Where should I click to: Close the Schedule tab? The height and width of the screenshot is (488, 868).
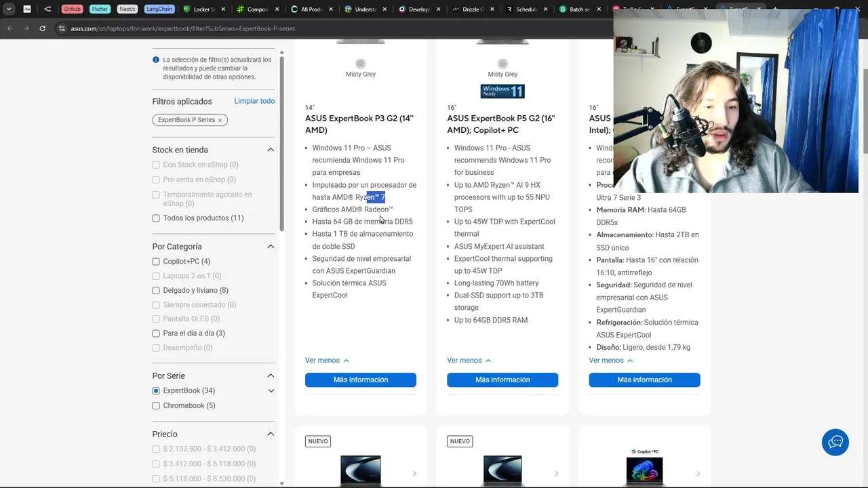coord(545,9)
